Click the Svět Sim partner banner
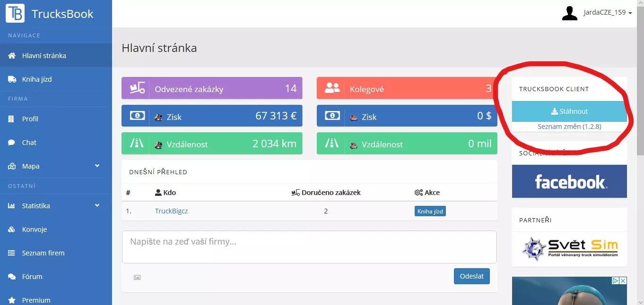This screenshot has height=305, width=644. click(569, 249)
